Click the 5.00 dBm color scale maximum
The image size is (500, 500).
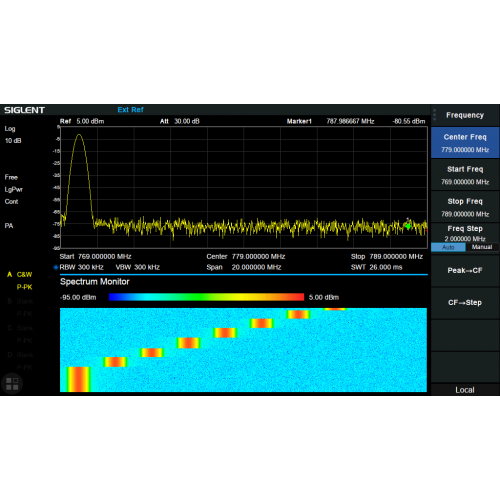[x=324, y=297]
